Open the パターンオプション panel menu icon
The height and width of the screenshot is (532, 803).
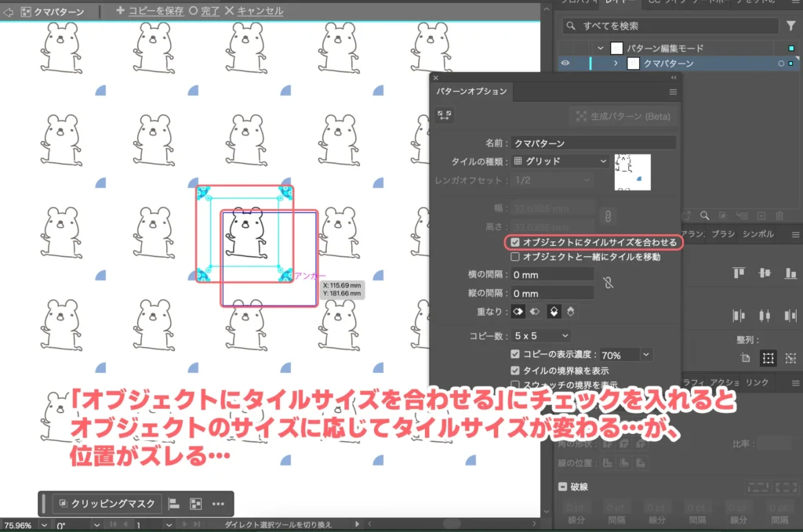673,92
